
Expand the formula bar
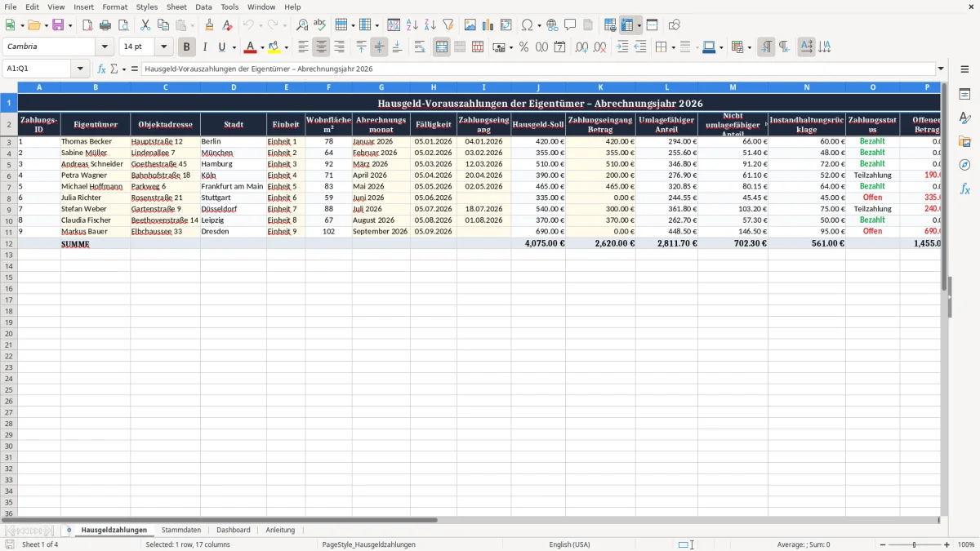[x=941, y=69]
